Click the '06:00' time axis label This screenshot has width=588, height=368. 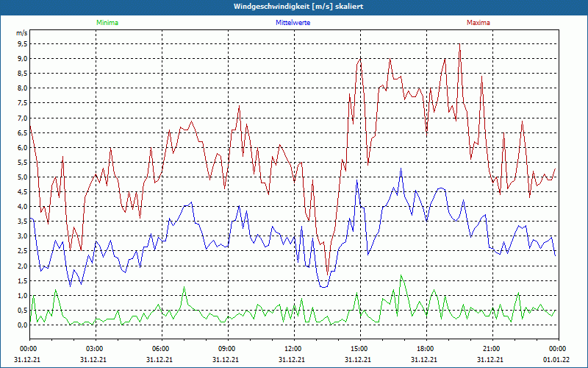[x=162, y=349]
